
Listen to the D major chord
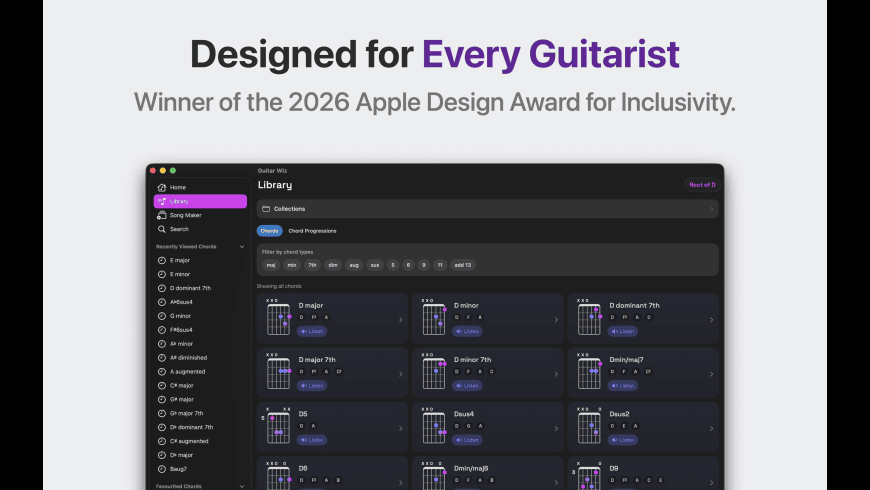(312, 331)
